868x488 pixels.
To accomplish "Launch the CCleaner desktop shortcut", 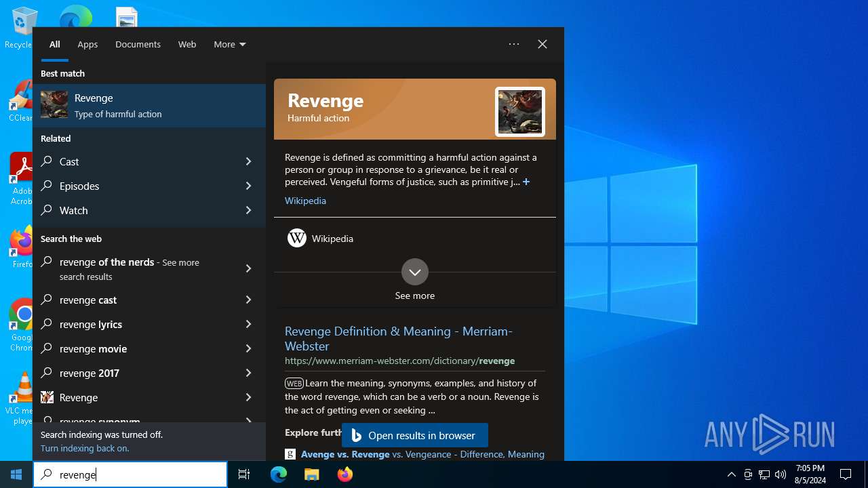I will coord(21,102).
